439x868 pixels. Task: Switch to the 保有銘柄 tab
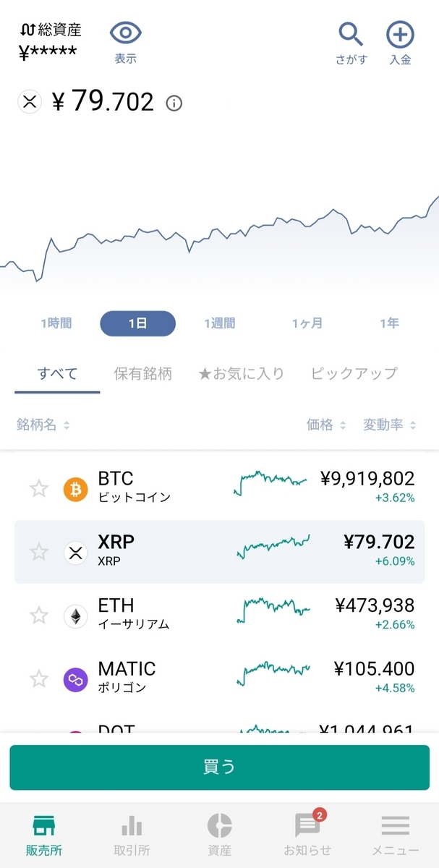[142, 374]
